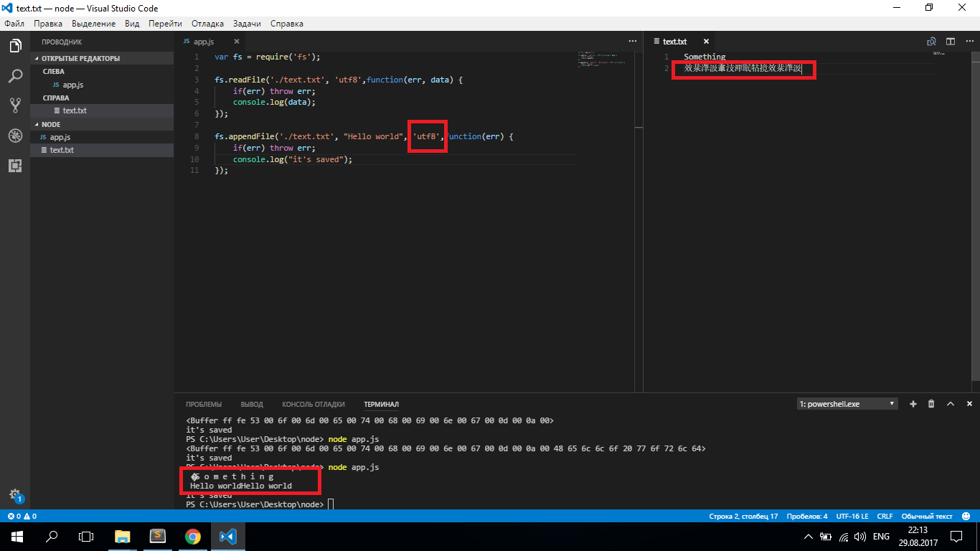Select the powershell.exe terminal dropdown
Image resolution: width=980 pixels, height=551 pixels.
click(847, 404)
